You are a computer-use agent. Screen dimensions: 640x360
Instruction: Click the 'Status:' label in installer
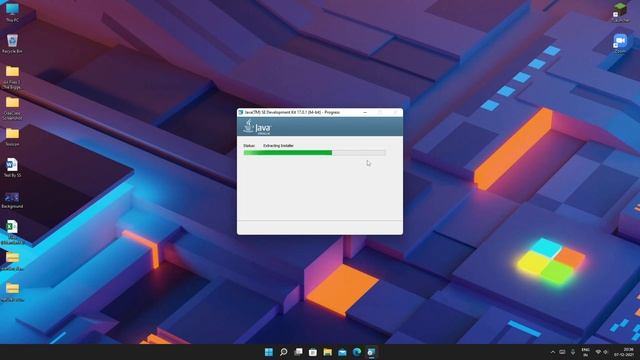point(249,146)
